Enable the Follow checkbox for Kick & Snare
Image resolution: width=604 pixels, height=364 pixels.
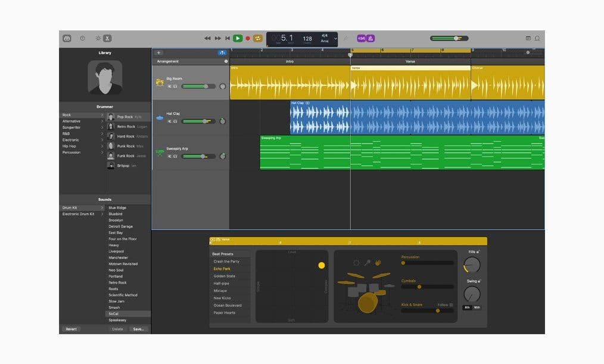pyautogui.click(x=451, y=304)
